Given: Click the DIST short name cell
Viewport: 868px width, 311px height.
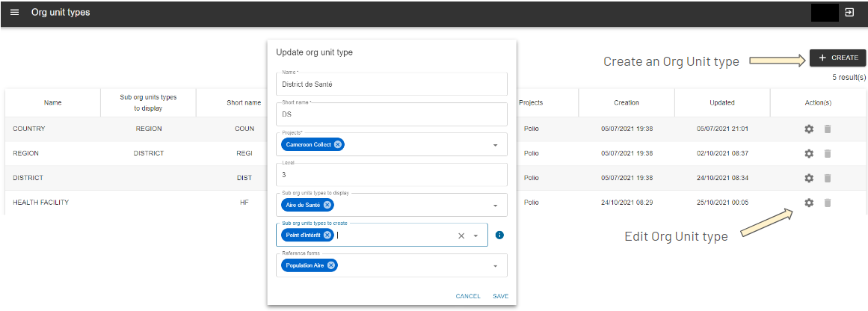Looking at the screenshot, I should (x=244, y=178).
